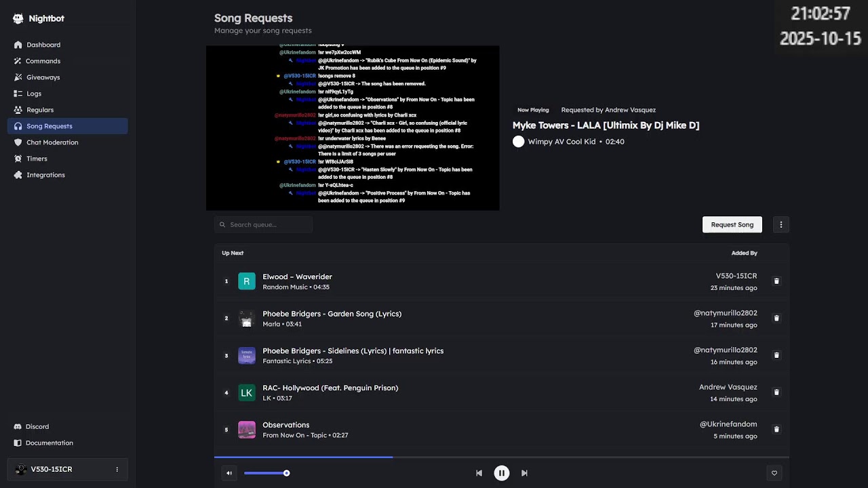Mute the player volume speaker icon
The width and height of the screenshot is (868, 488).
tap(229, 473)
